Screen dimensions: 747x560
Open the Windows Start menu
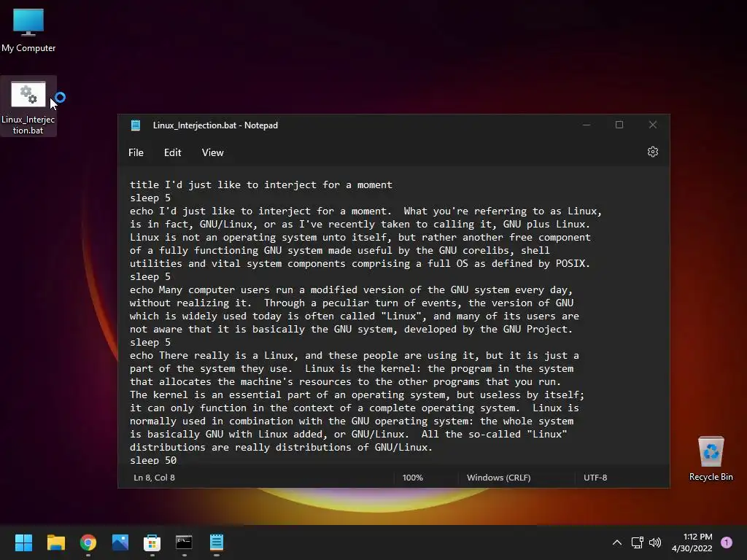click(x=23, y=542)
